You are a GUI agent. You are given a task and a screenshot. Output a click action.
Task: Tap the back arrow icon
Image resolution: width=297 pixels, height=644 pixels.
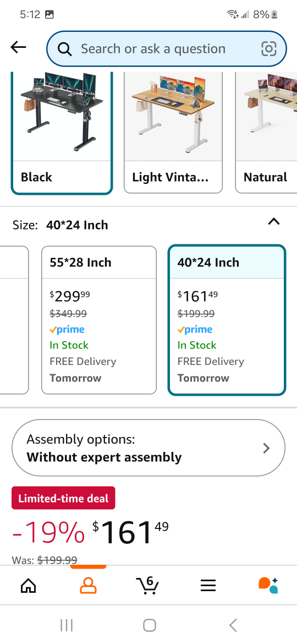(x=19, y=48)
